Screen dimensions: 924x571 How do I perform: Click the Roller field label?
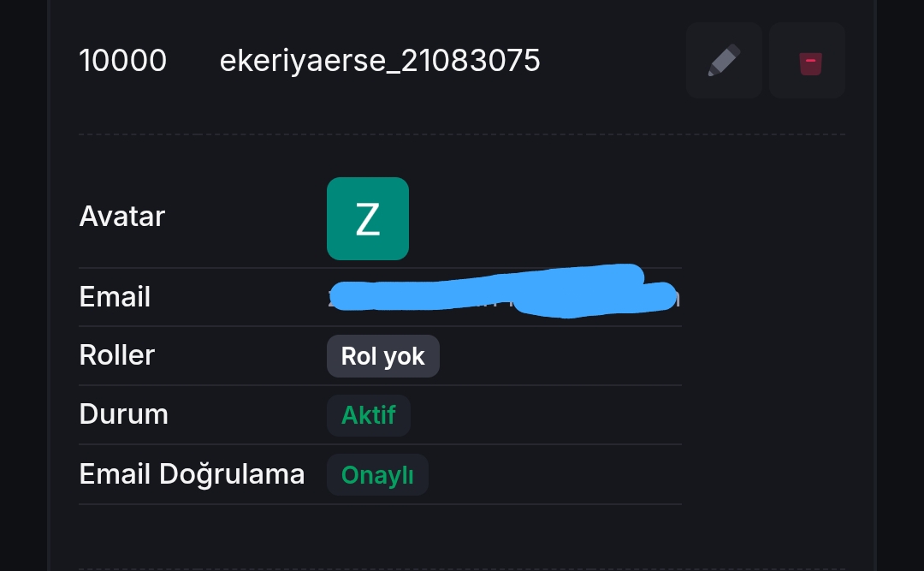point(117,355)
